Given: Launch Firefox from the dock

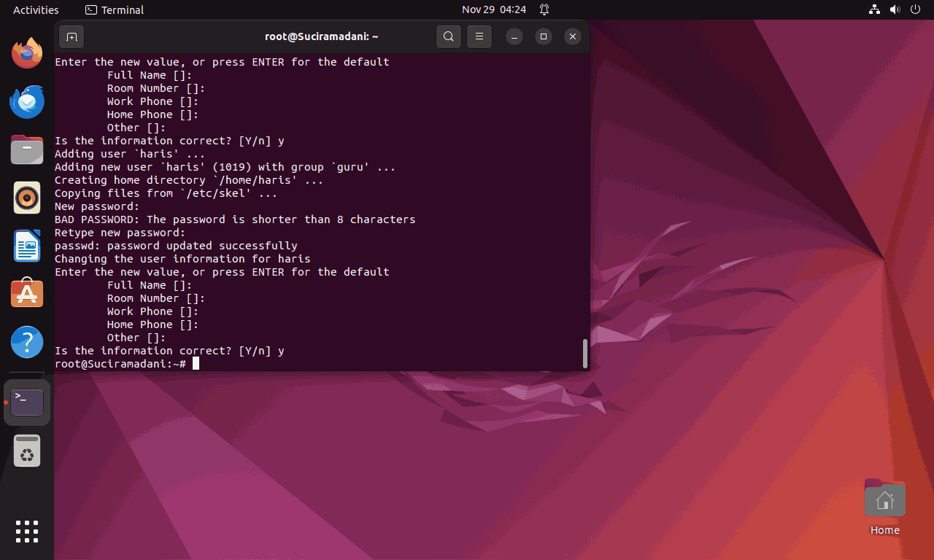Looking at the screenshot, I should 27,52.
